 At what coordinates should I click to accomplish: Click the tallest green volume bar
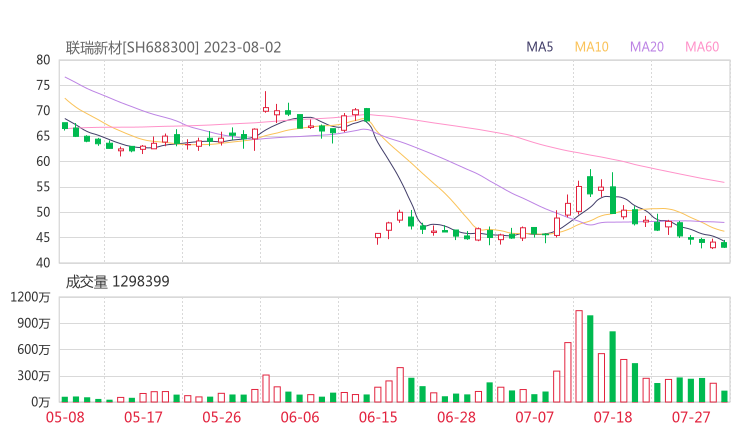[590, 359]
